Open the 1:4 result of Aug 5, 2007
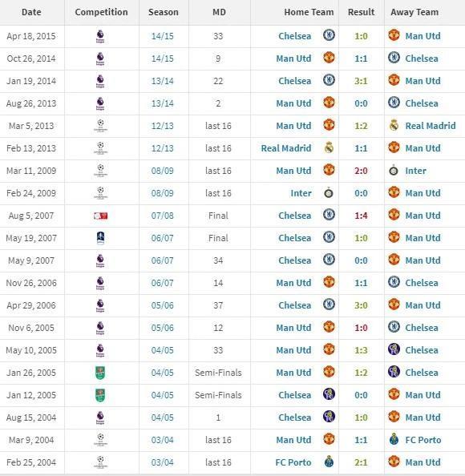Viewport: 465px width, 476px height. pyautogui.click(x=361, y=216)
